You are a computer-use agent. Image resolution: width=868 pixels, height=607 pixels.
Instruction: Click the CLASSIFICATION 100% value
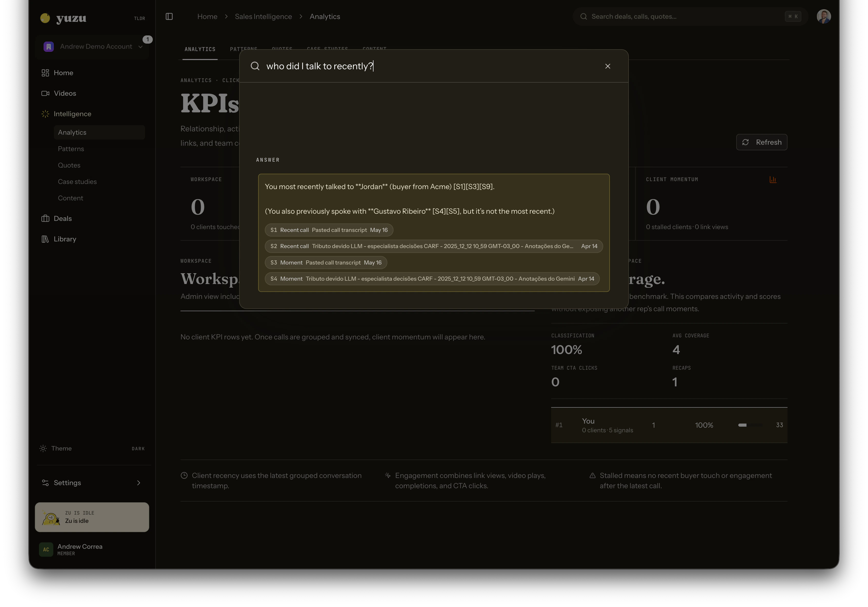click(566, 350)
